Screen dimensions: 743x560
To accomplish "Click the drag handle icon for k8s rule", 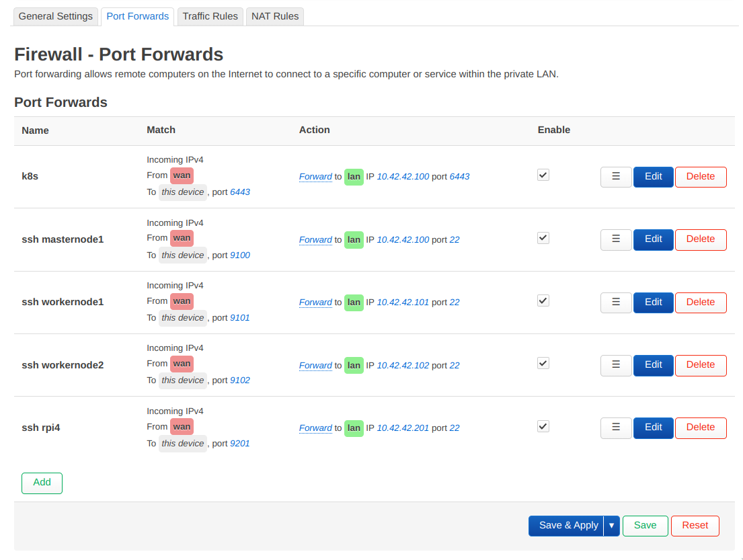I will (616, 177).
